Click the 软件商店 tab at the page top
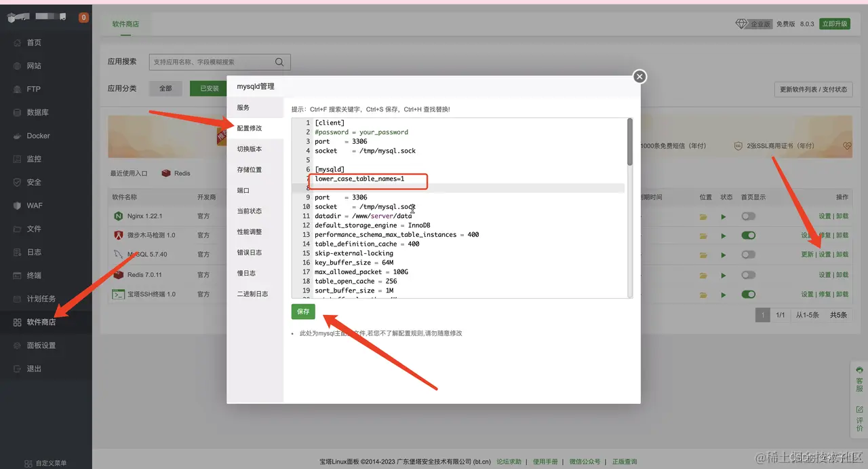Viewport: 868px width, 469px height. tap(125, 24)
